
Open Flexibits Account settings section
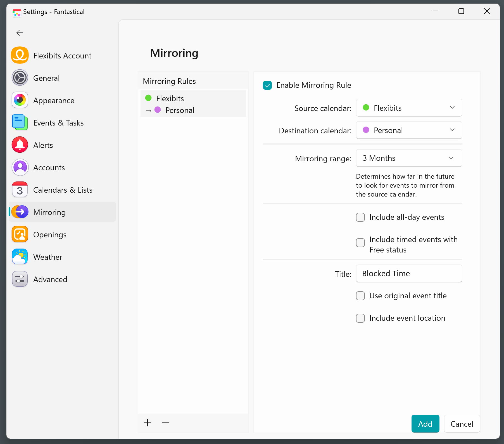tap(62, 55)
